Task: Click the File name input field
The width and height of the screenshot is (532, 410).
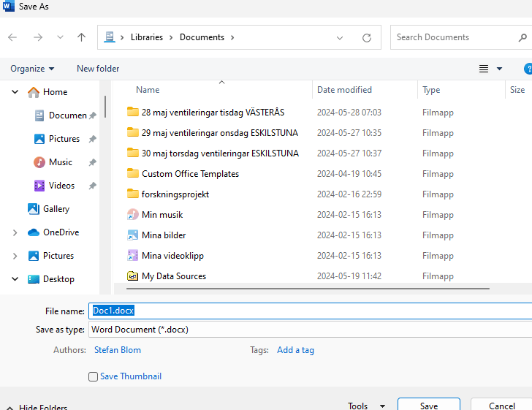Action: [x=311, y=311]
